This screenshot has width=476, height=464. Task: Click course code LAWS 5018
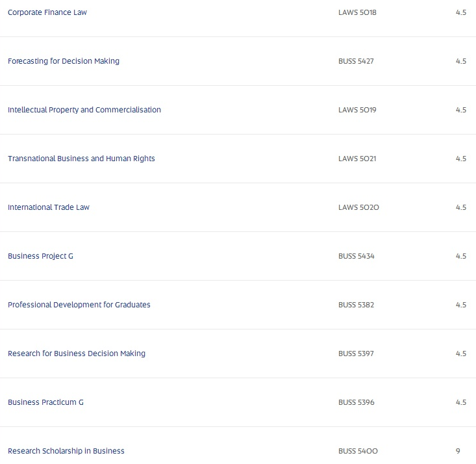(x=357, y=12)
